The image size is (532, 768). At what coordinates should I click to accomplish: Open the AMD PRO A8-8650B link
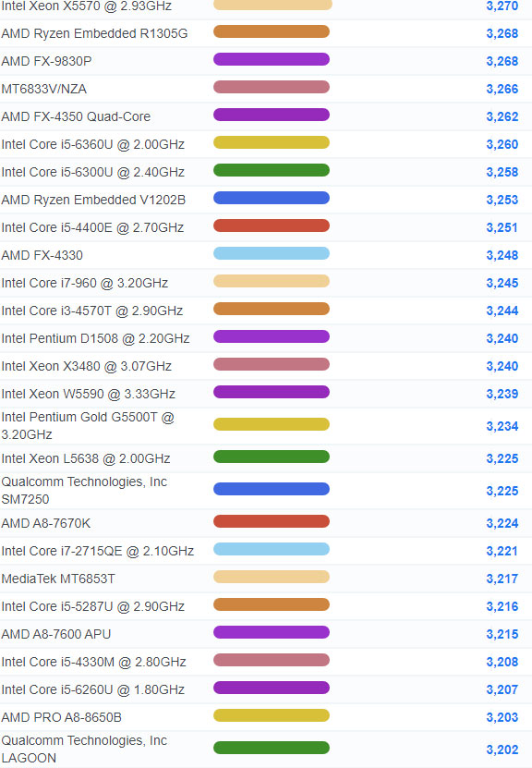pyautogui.click(x=62, y=717)
